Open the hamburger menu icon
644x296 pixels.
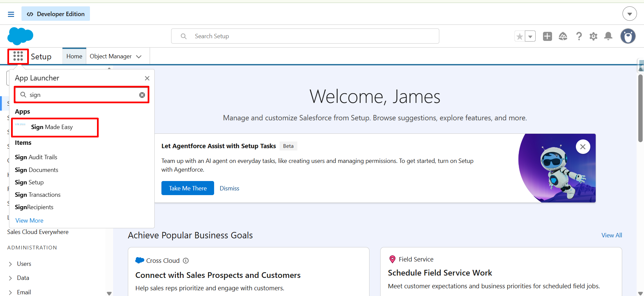coord(11,14)
